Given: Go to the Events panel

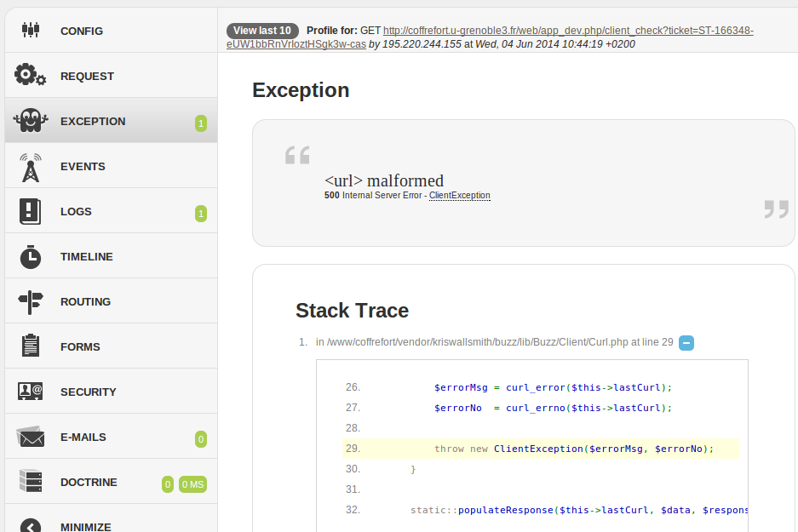Looking at the screenshot, I should click(x=111, y=166).
